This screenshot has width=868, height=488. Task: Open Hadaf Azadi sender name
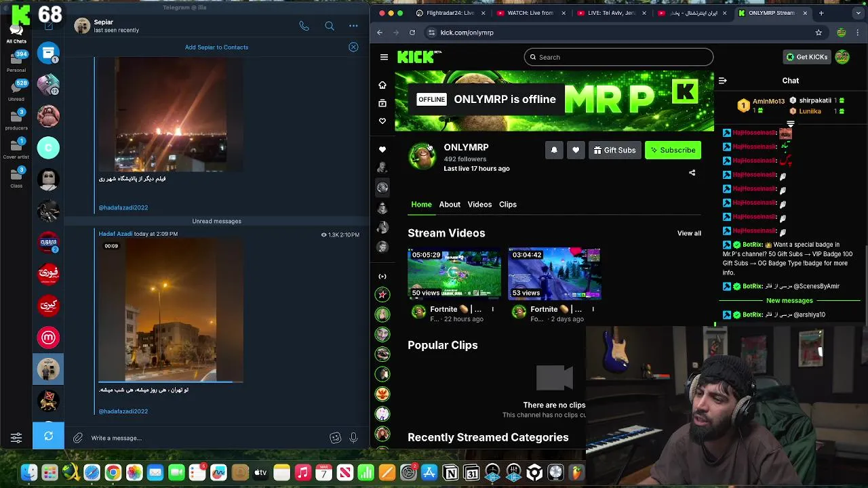click(116, 234)
